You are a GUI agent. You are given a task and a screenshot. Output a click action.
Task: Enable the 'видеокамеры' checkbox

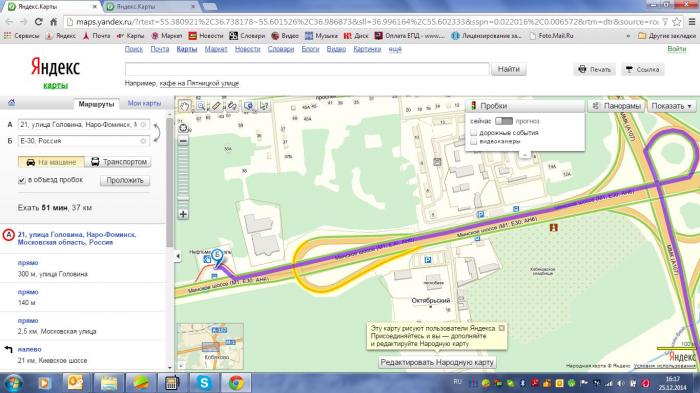[474, 141]
